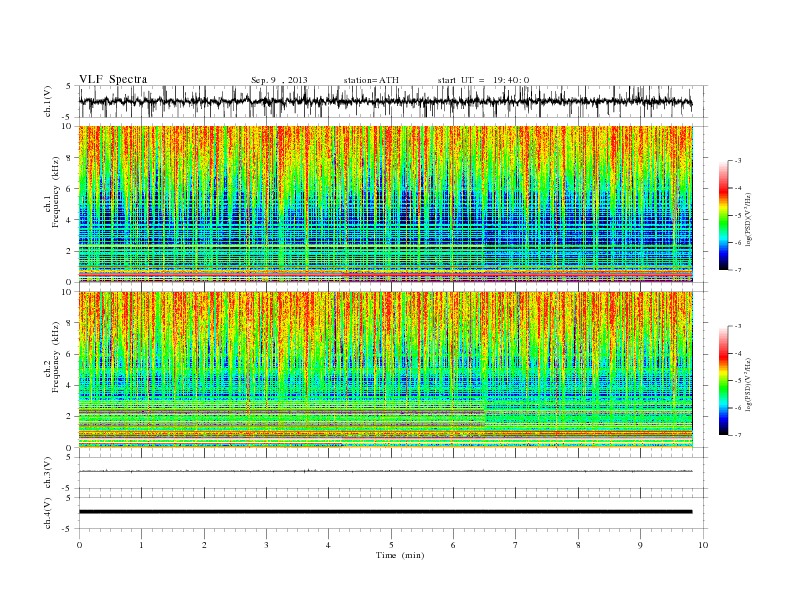Click the ch.1 spectrogram plot area
This screenshot has height=612, width=792.
point(386,204)
